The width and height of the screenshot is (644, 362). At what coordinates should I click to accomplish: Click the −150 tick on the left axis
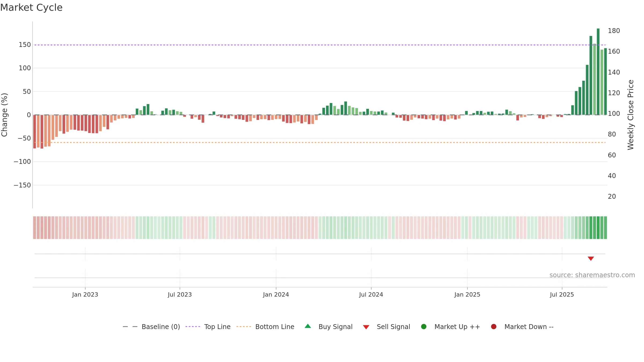(22, 185)
